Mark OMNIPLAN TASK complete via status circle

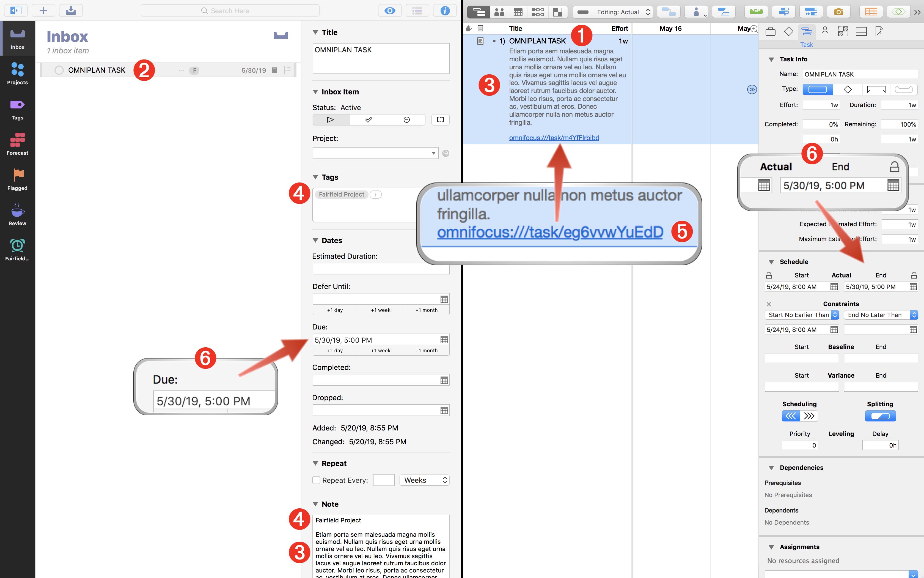59,70
